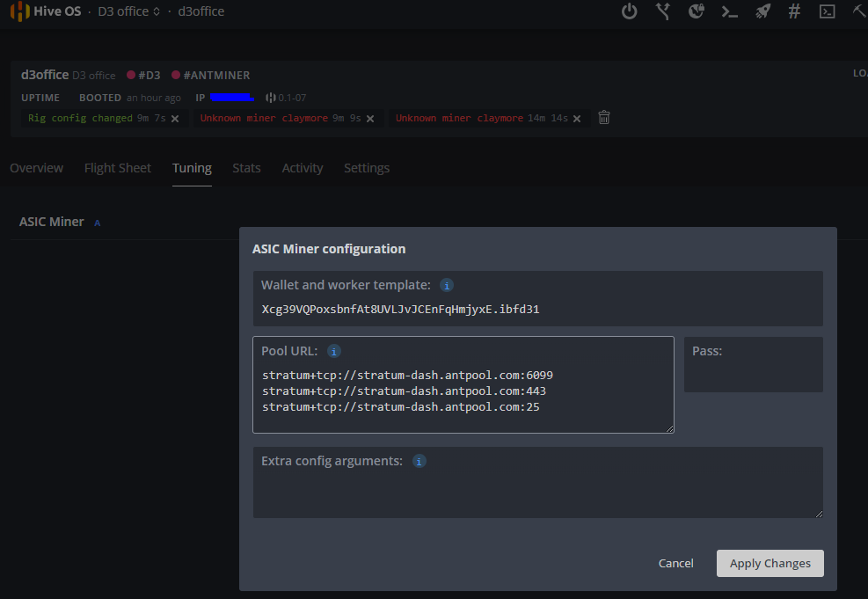The height and width of the screenshot is (599, 868).
Task: Click the rocket icon in toolbar
Action: tap(762, 11)
